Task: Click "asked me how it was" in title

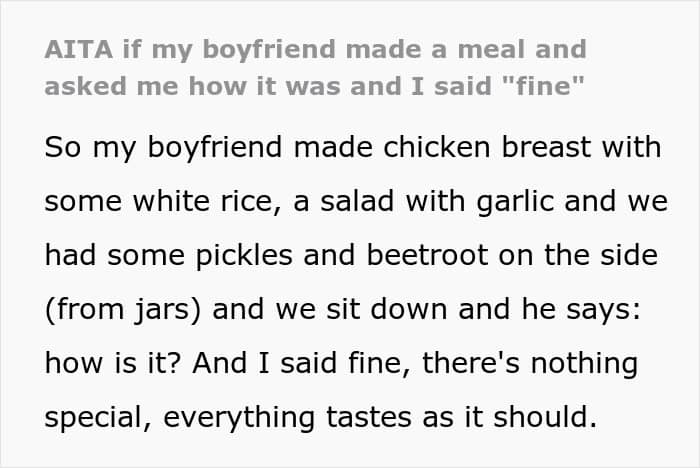Action: [192, 86]
